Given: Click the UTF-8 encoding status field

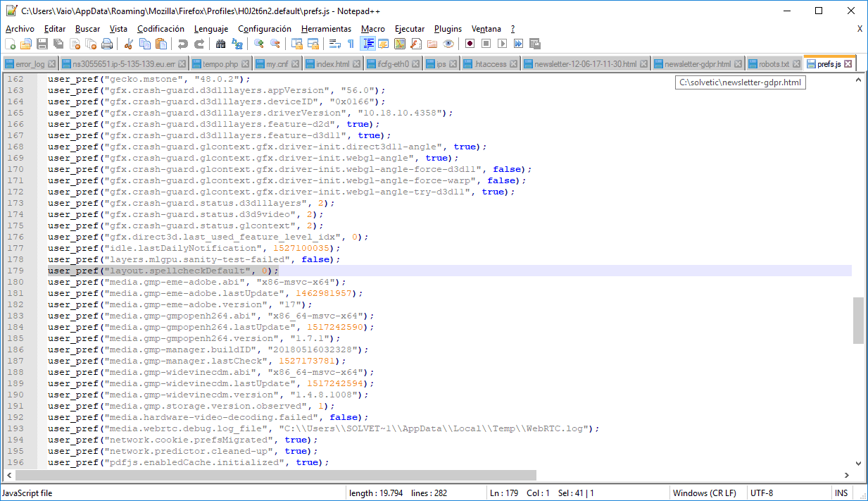Looking at the screenshot, I should pyautogui.click(x=788, y=493).
